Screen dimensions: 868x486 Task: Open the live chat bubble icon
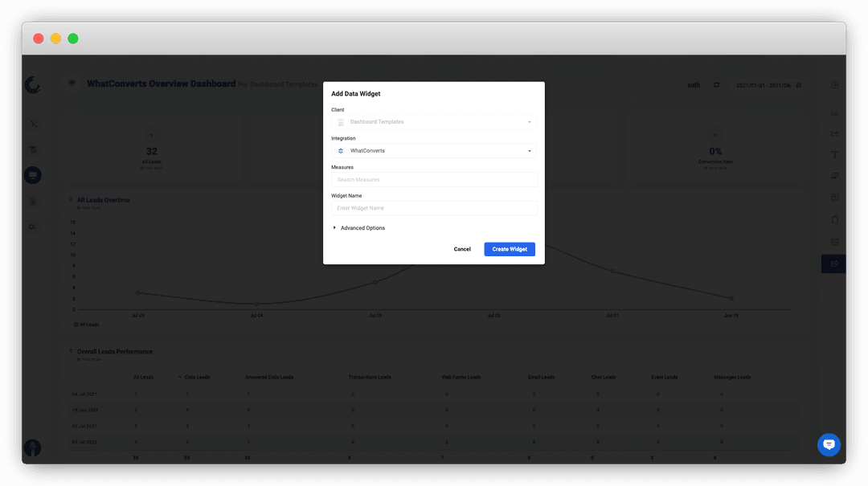829,444
